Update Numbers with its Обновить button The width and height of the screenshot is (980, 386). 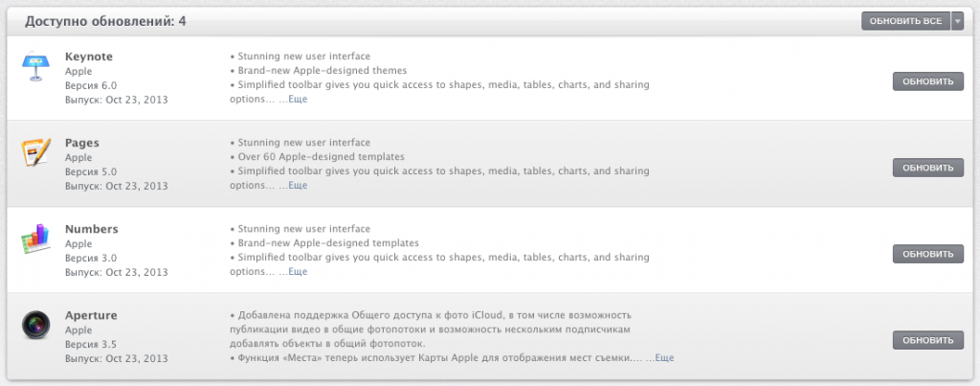tap(928, 254)
